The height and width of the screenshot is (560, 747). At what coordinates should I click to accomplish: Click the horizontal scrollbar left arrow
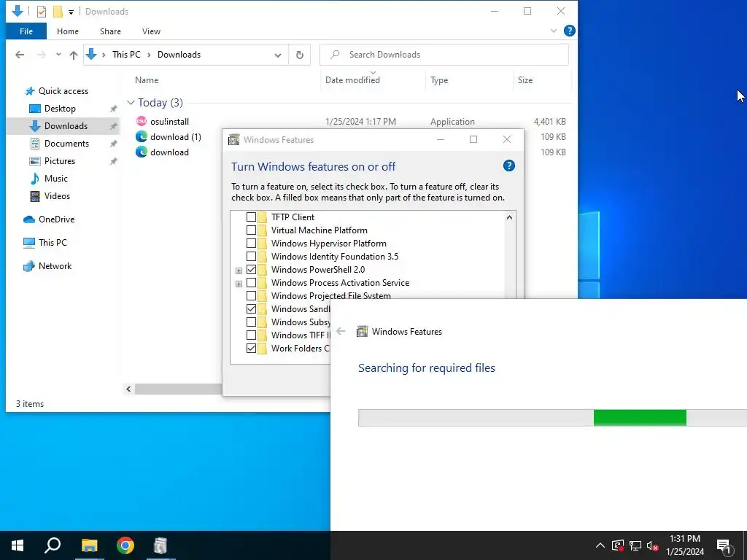[128, 389]
